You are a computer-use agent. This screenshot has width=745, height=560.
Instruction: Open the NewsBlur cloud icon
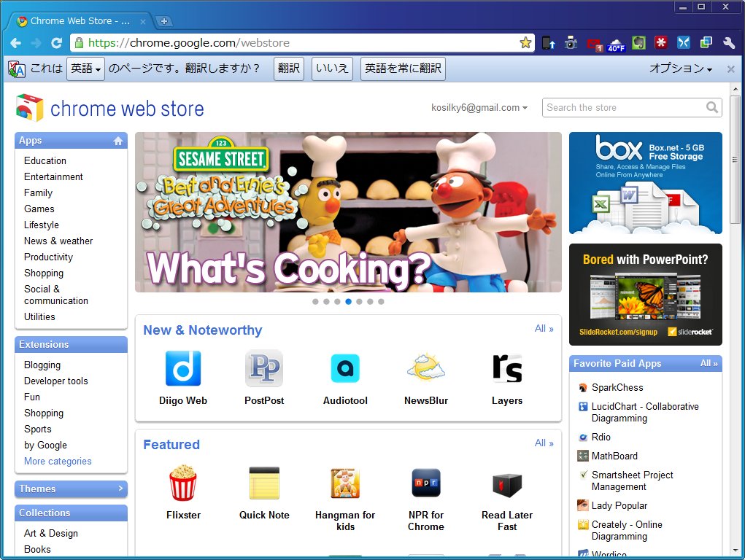(x=425, y=369)
